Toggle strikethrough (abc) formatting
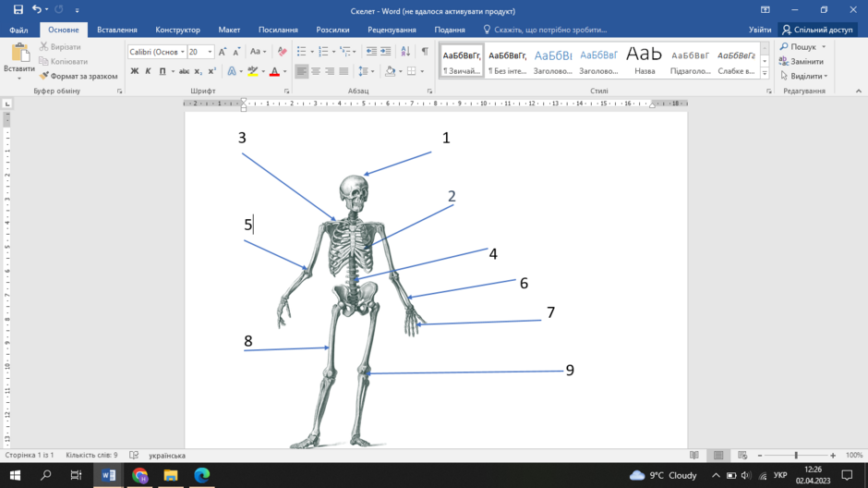The image size is (868, 488). (x=184, y=71)
